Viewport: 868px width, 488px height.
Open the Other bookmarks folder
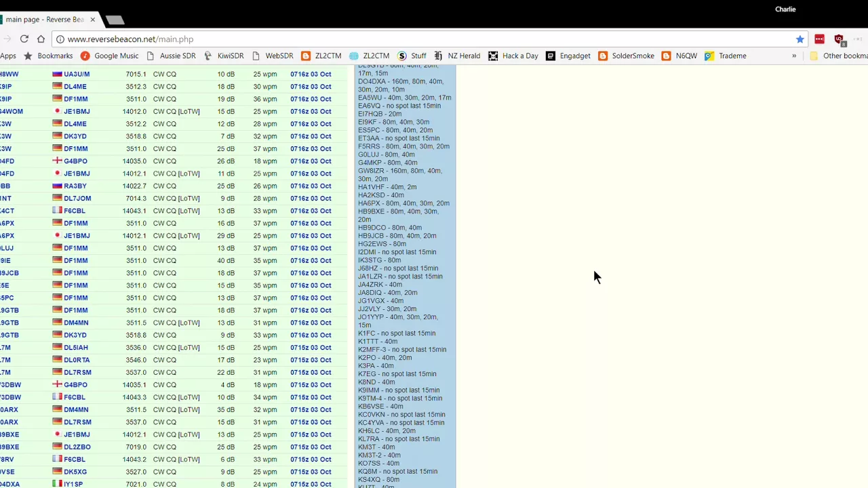tap(839, 56)
